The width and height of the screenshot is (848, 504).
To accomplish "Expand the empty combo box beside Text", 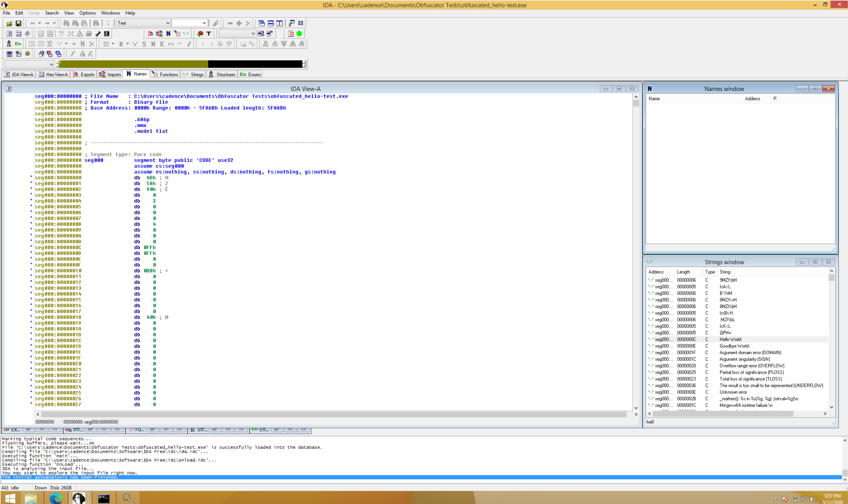I will point(204,23).
